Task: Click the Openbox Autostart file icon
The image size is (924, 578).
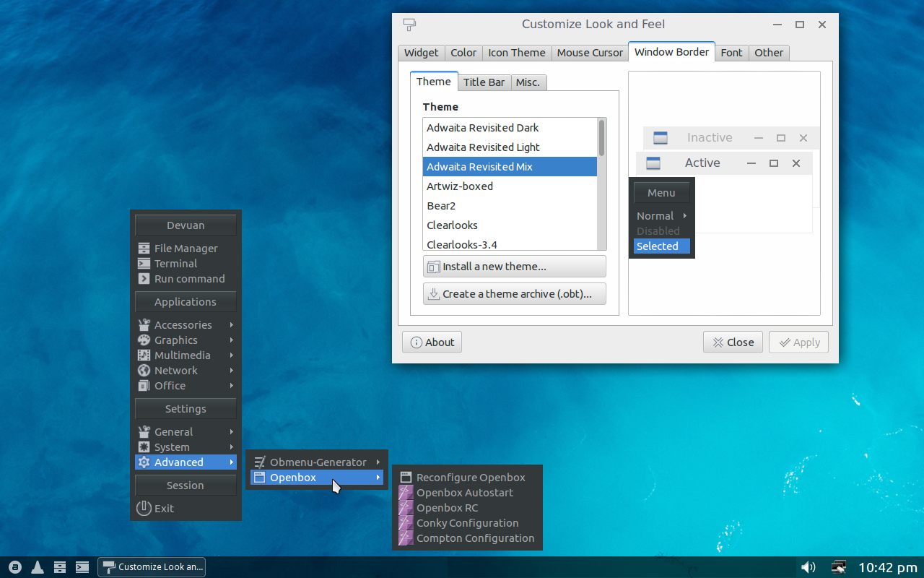Action: click(x=406, y=493)
